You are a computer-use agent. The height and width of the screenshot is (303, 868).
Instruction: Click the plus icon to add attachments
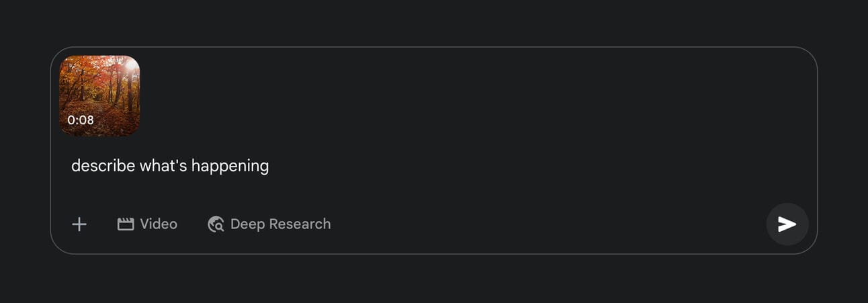click(79, 224)
